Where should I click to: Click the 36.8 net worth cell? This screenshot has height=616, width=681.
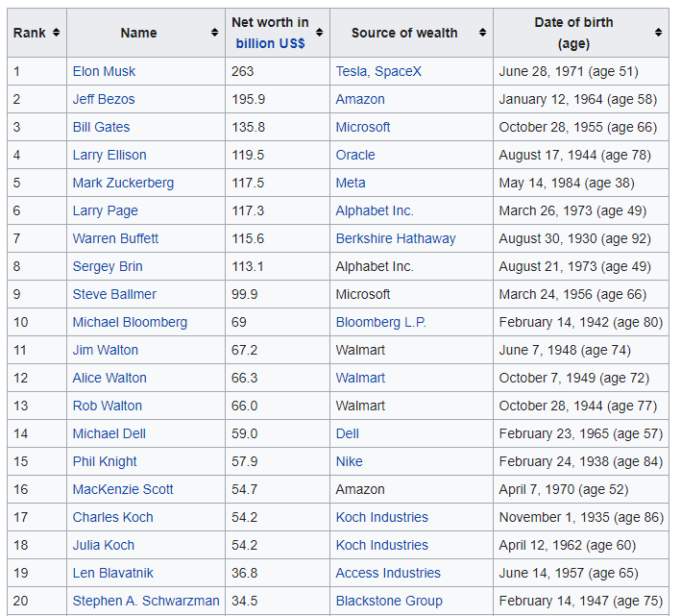click(x=277, y=573)
